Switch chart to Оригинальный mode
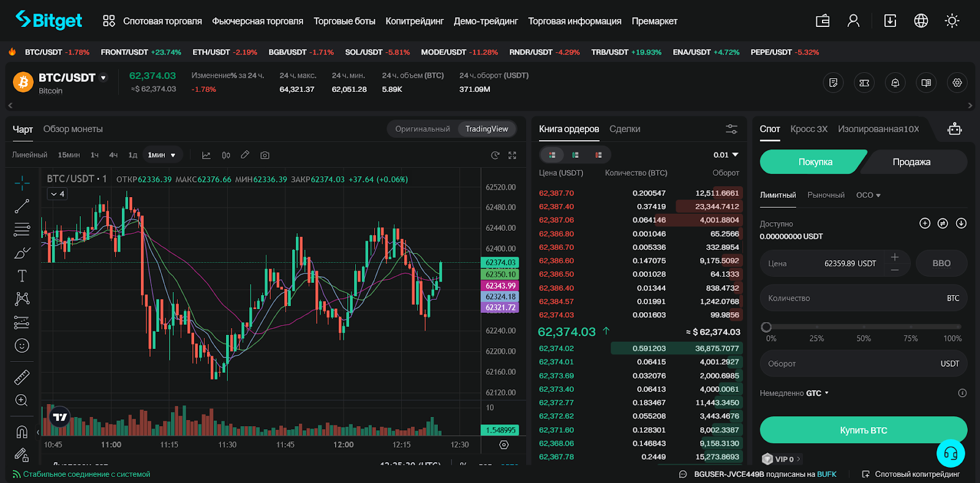 pos(423,129)
